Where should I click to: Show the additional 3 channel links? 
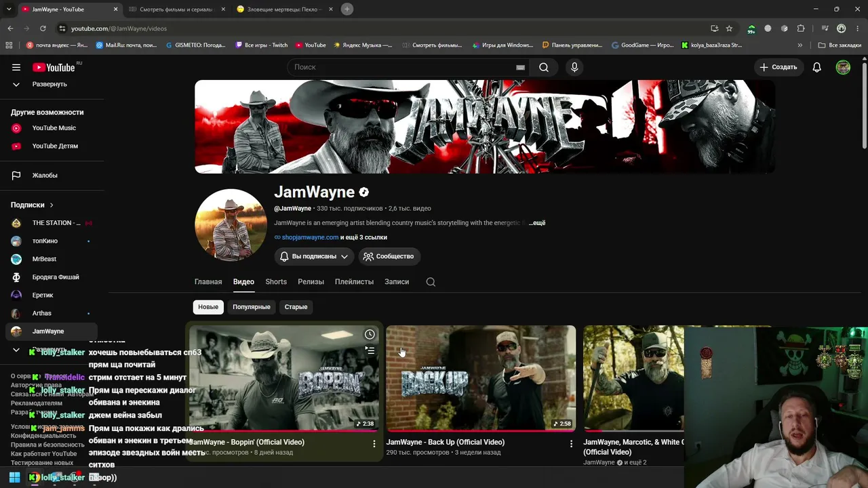tap(363, 237)
